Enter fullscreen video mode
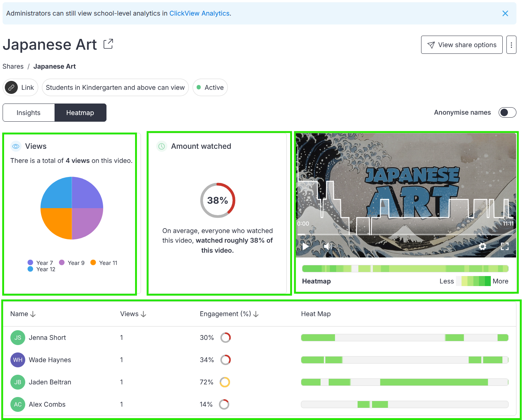 (505, 246)
